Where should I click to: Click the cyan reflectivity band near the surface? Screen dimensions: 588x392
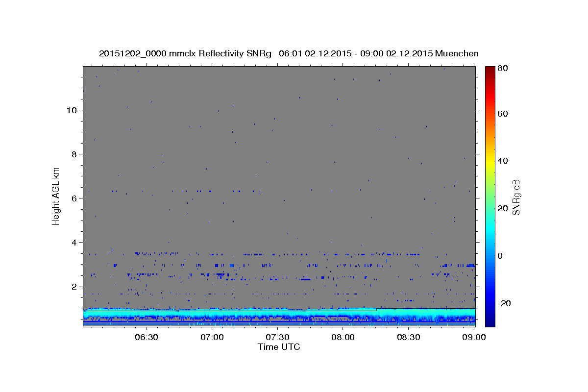pos(279,313)
